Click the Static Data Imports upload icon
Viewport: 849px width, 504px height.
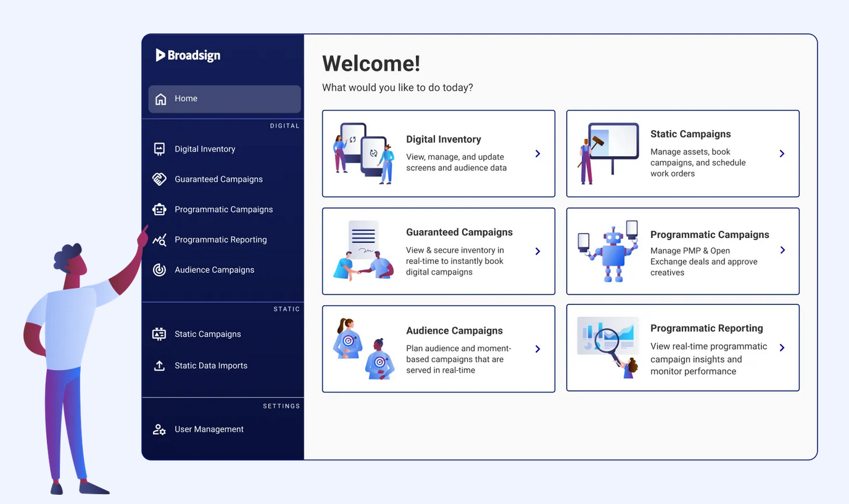coord(159,365)
